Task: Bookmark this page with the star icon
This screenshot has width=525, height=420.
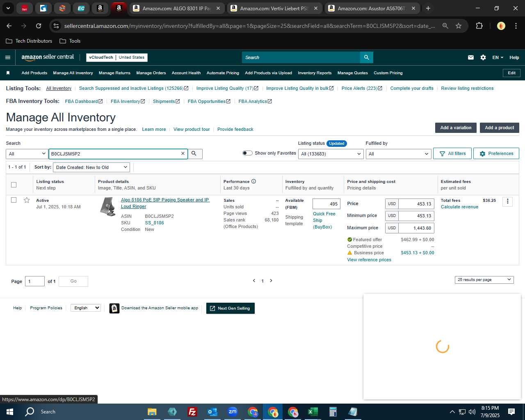Action: pyautogui.click(x=459, y=26)
